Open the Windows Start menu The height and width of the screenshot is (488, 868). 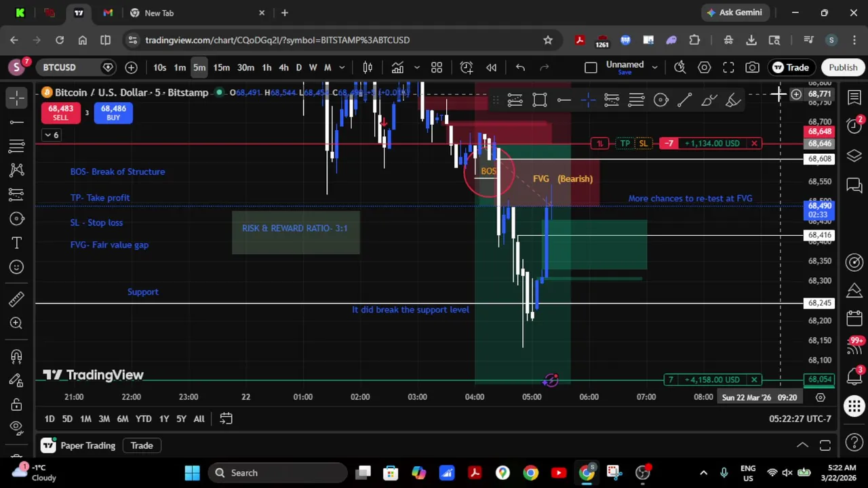click(x=192, y=472)
